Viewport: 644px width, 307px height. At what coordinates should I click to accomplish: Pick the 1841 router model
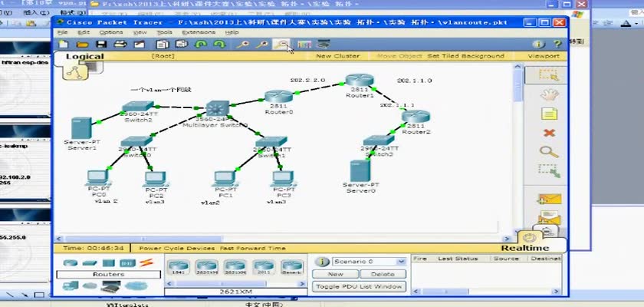[178, 267]
